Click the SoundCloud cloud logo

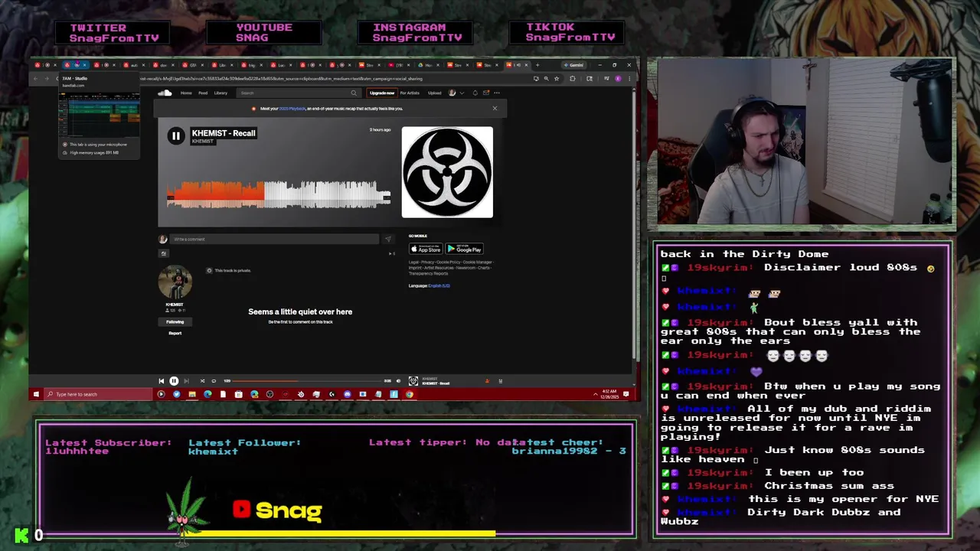(x=165, y=93)
